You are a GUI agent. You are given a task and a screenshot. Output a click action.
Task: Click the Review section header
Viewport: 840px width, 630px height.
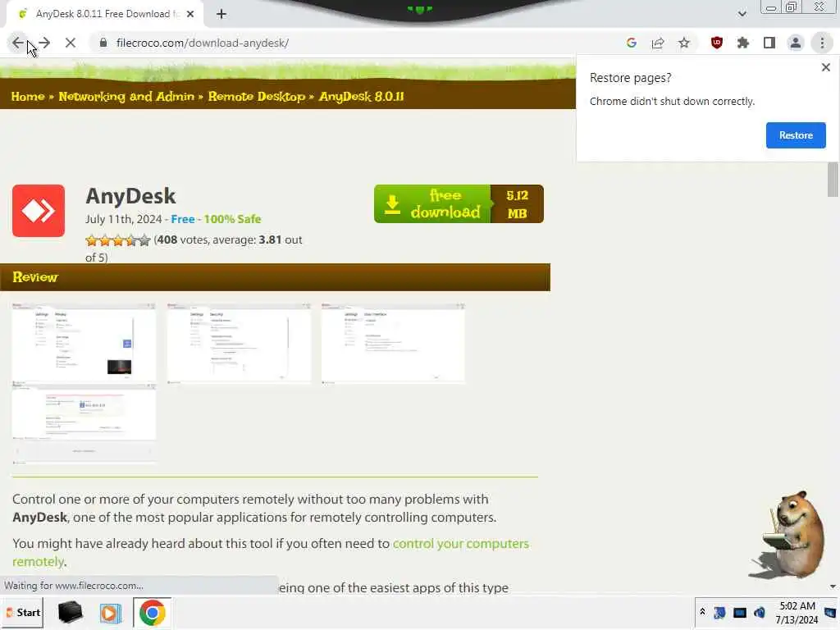pyautogui.click(x=275, y=277)
